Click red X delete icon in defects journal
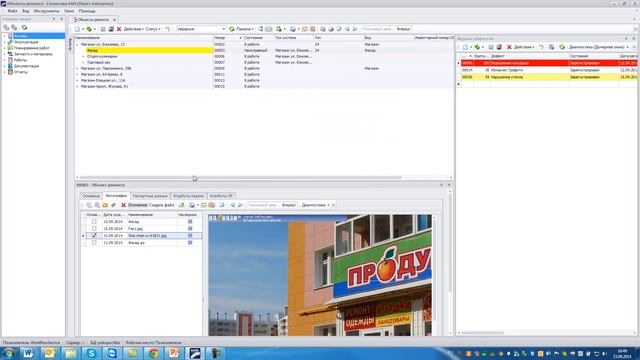Viewport: 640px width, 360px height. 509,47
